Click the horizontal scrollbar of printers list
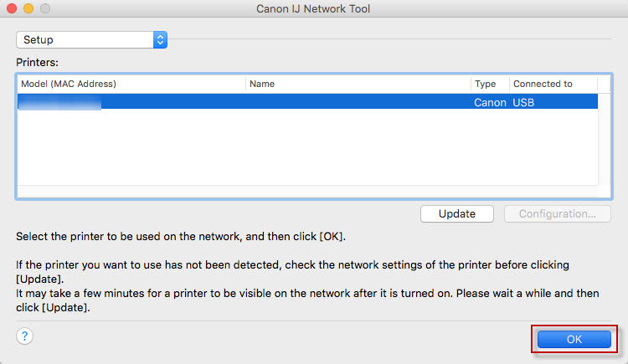The height and width of the screenshot is (364, 628). (307, 191)
